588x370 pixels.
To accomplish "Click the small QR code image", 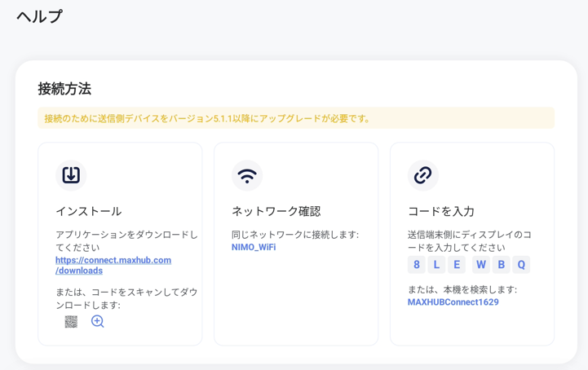I will point(71,322).
